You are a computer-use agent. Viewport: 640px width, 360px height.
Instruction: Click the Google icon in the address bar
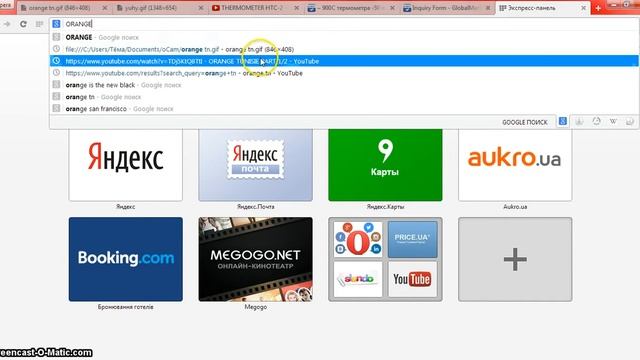pyautogui.click(x=56, y=24)
